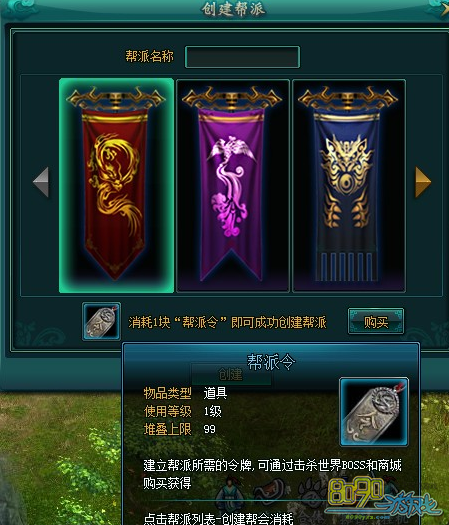Click the 使用等级 1级 row

(182, 411)
